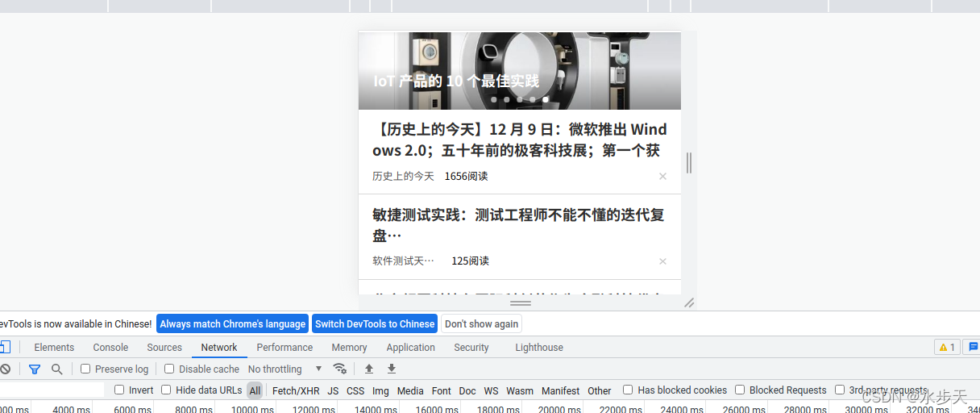Enable Disable cache checkbox
The height and width of the screenshot is (413, 980).
169,369
